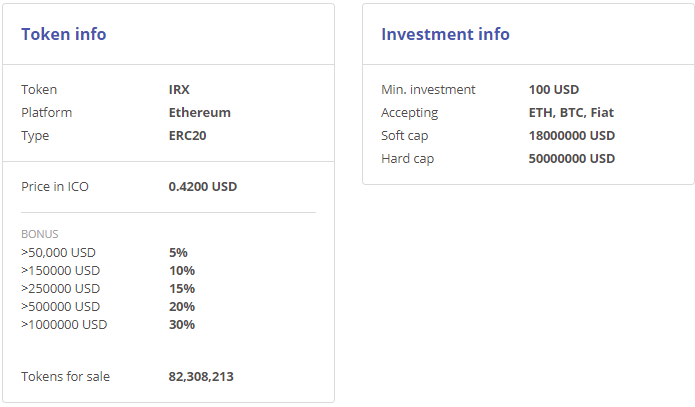
Task: Click the 30% bonus value
Action: coord(182,324)
